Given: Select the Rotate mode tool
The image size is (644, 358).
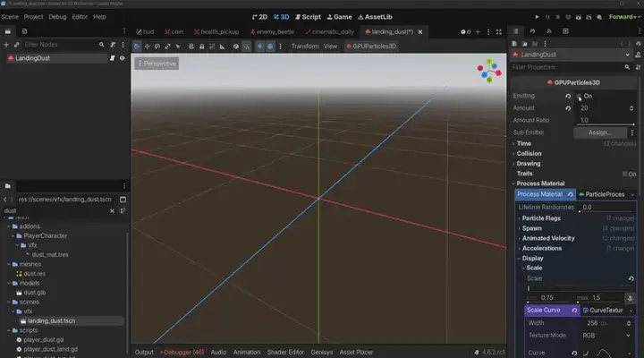Looking at the screenshot, I should pyautogui.click(x=157, y=47).
